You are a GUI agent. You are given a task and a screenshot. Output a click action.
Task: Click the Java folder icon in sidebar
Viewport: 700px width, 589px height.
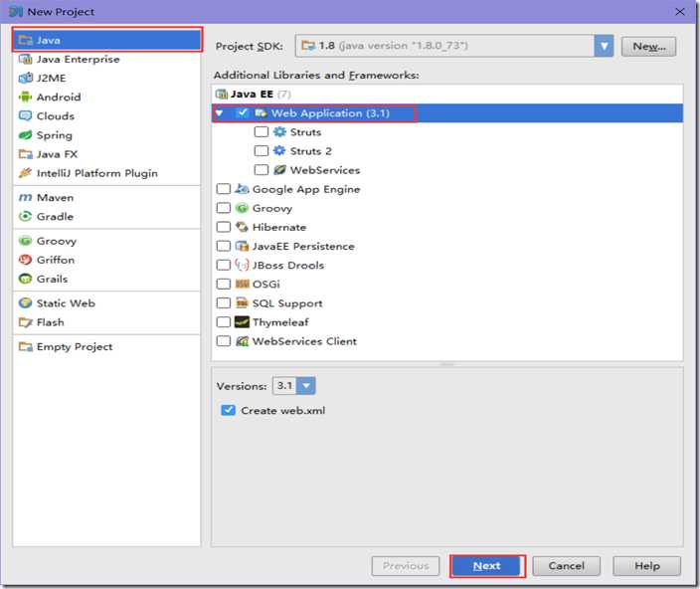click(26, 40)
